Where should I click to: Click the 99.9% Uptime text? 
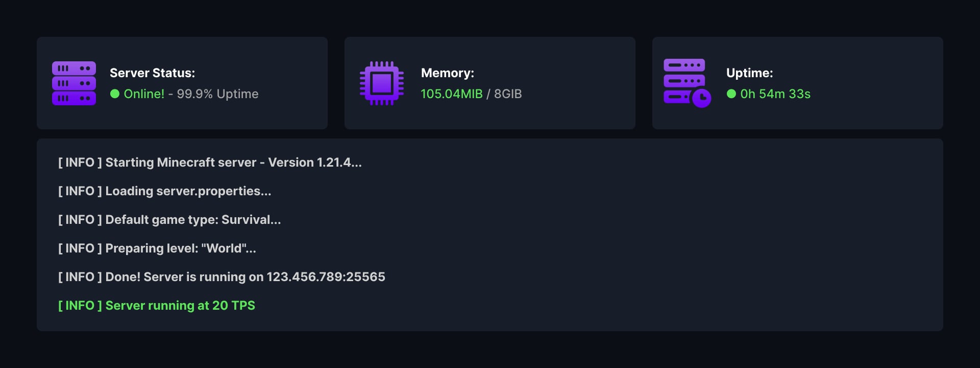coord(217,94)
